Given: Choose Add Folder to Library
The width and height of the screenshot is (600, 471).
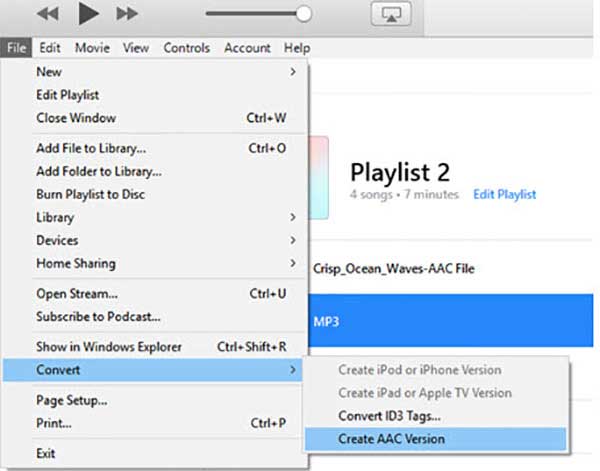Looking at the screenshot, I should tap(153, 171).
